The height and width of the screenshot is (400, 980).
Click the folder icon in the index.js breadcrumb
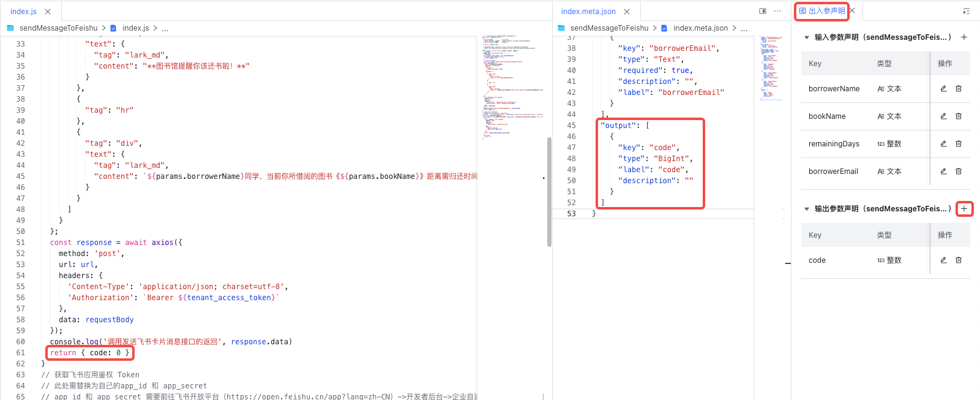pyautogui.click(x=10, y=28)
